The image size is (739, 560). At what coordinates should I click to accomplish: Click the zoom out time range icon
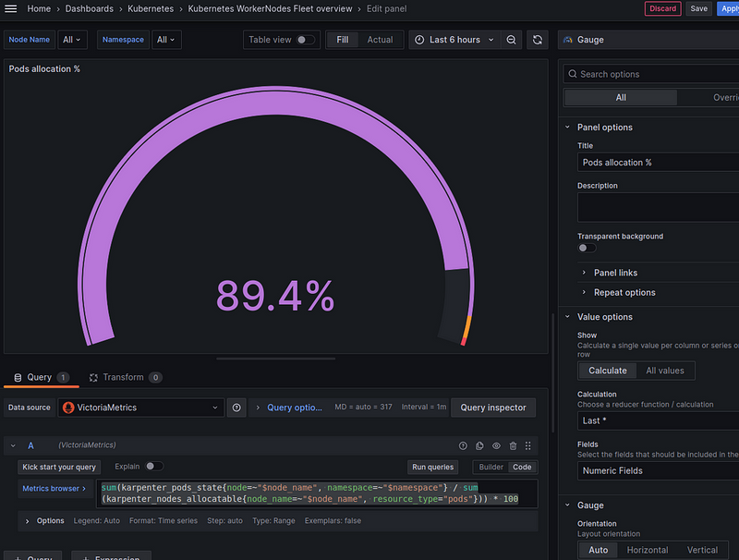pyautogui.click(x=512, y=40)
